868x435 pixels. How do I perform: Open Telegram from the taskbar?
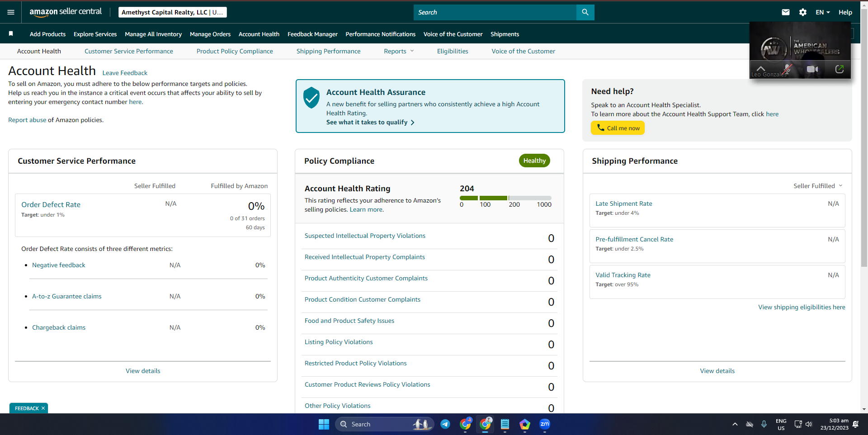click(445, 424)
